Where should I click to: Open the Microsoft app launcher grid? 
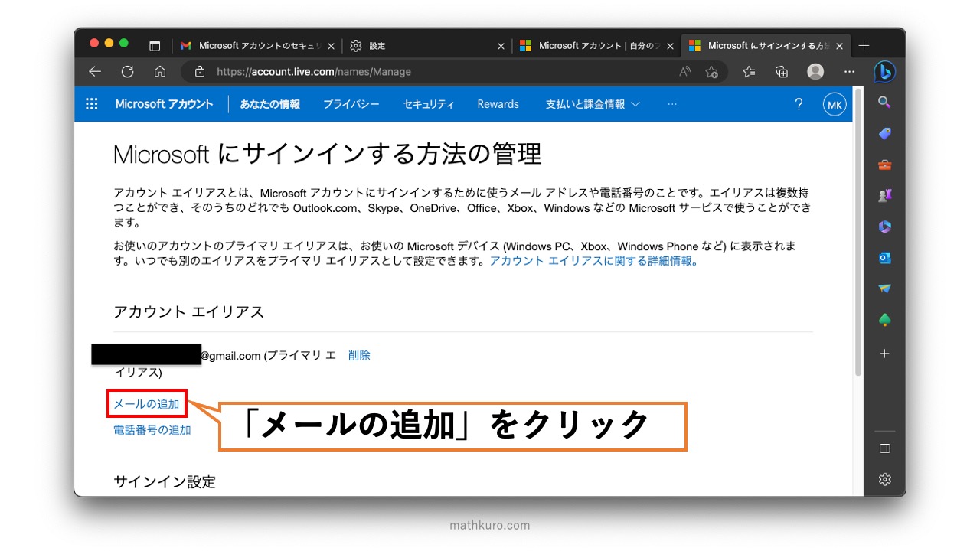tap(92, 104)
